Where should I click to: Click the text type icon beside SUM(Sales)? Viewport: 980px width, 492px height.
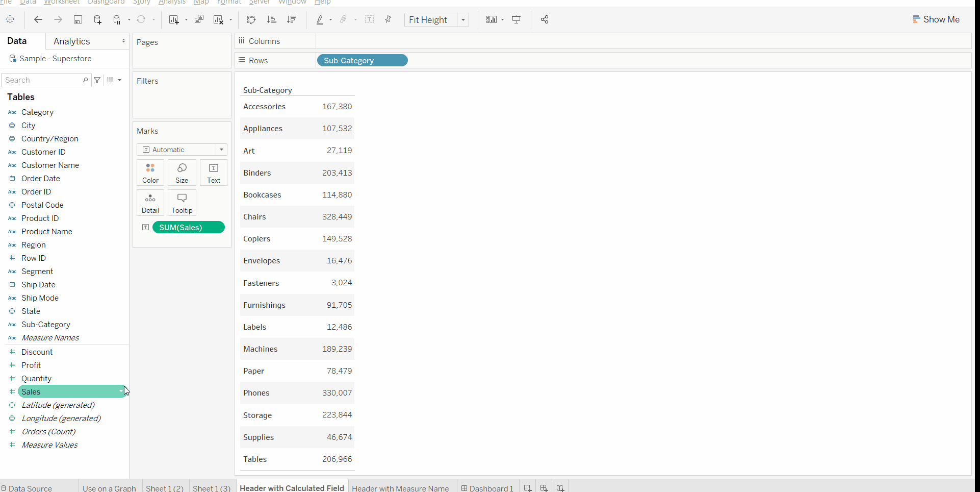[x=146, y=227]
